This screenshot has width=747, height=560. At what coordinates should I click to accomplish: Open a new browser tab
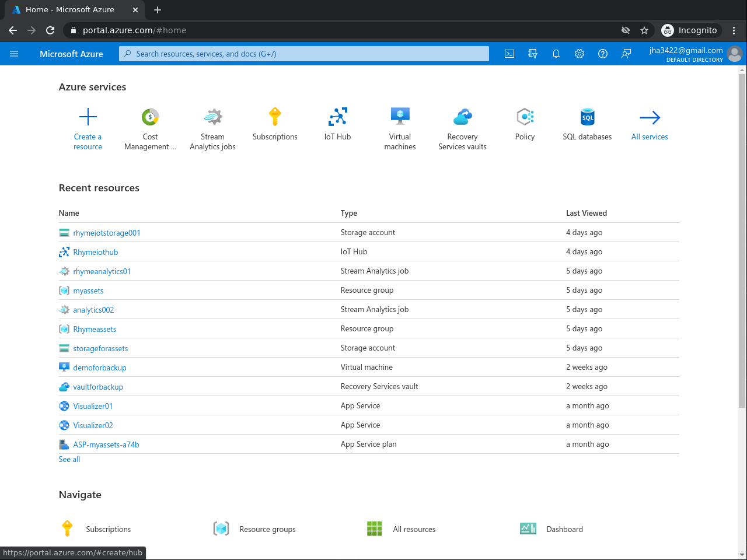click(158, 10)
